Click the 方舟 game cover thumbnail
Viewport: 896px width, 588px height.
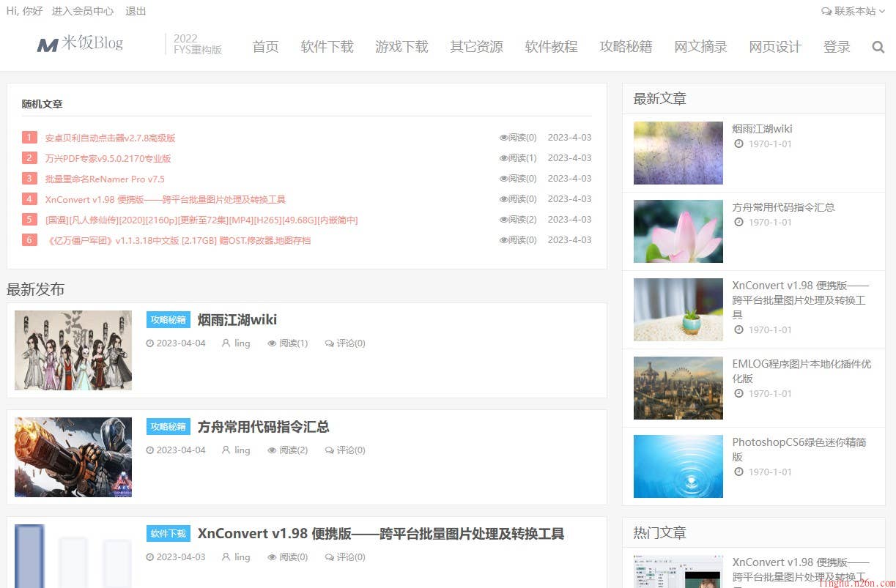pos(73,458)
